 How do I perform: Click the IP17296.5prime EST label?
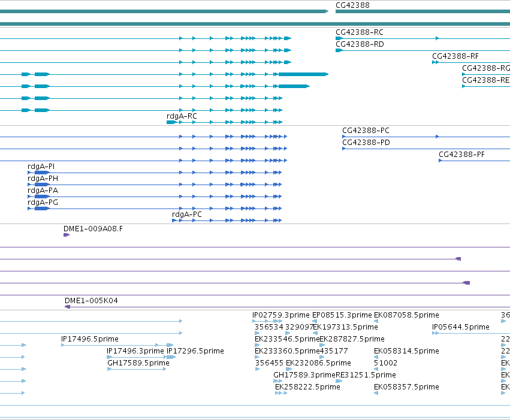pos(195,351)
